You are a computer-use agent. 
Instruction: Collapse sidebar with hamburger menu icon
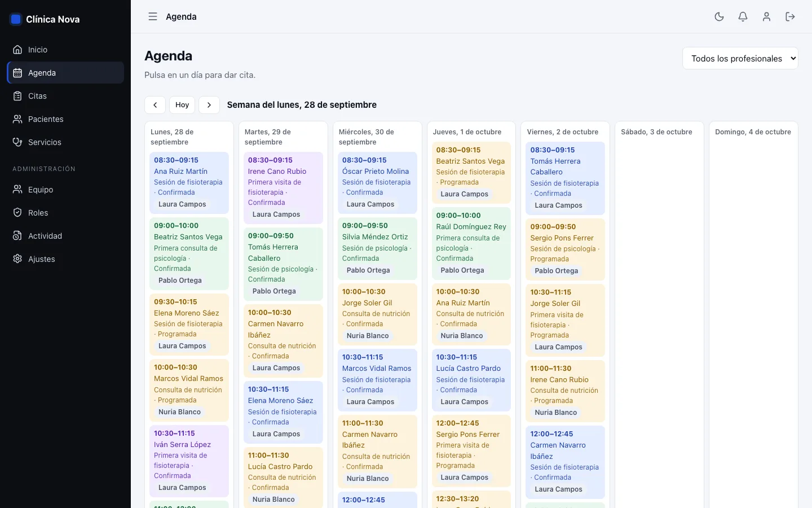pyautogui.click(x=153, y=17)
